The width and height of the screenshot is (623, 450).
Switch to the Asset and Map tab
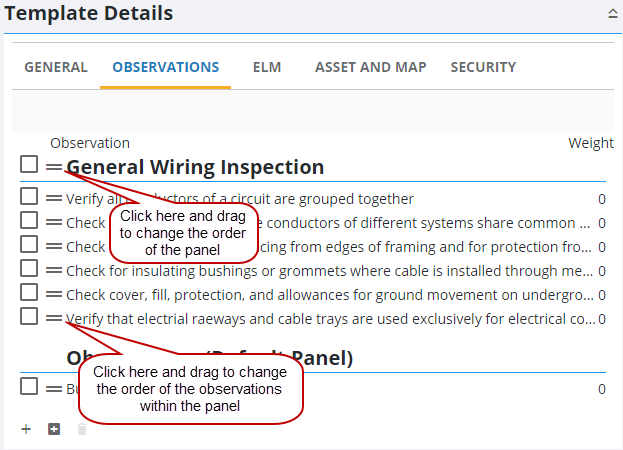(x=370, y=67)
